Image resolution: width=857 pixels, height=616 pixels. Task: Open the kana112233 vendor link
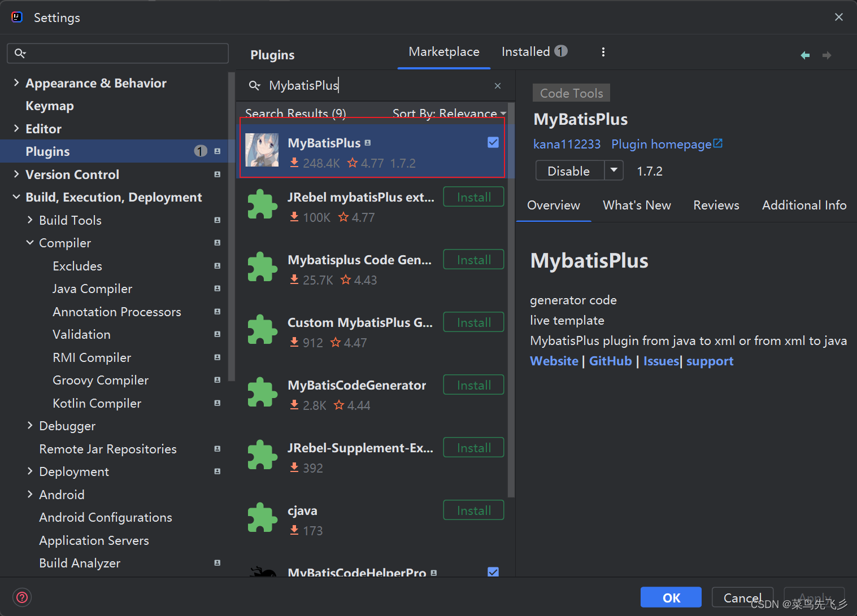point(567,144)
